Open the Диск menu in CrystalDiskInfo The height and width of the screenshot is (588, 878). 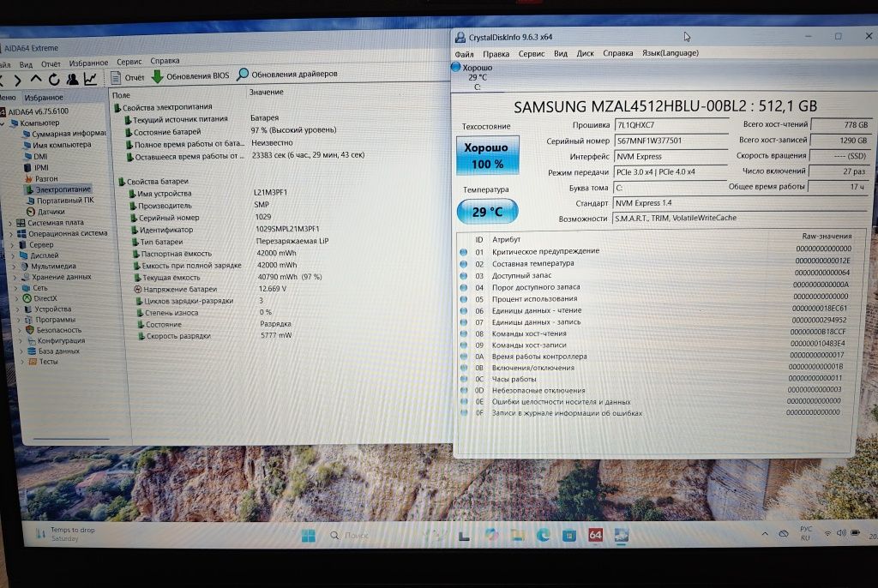pyautogui.click(x=585, y=53)
